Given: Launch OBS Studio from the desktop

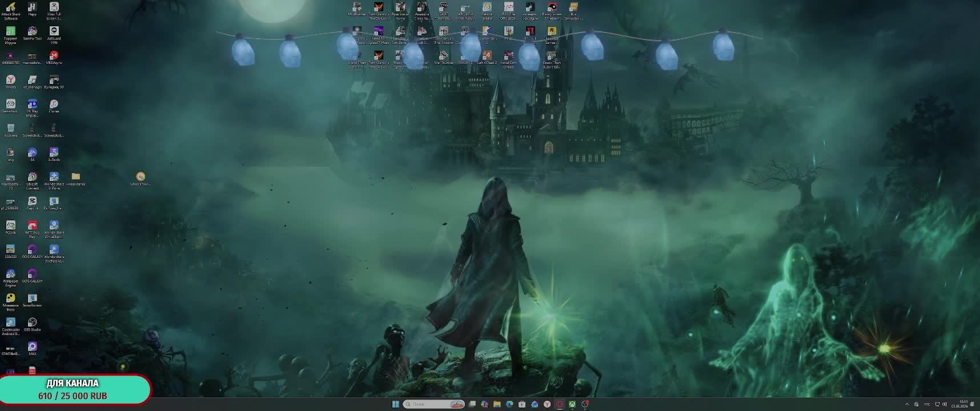Looking at the screenshot, I should coord(33,324).
